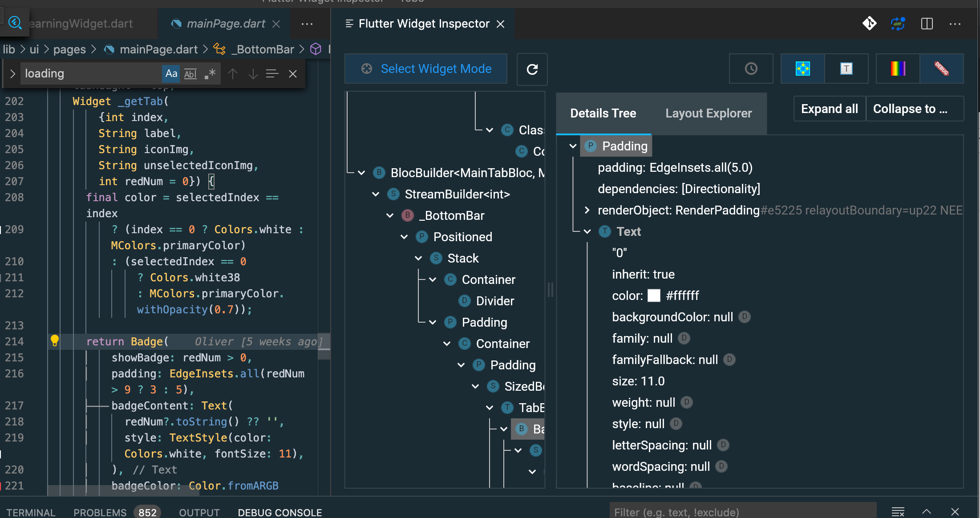The image size is (980, 518).
Task: Open the DEBUG CONSOLE panel
Action: click(279, 512)
